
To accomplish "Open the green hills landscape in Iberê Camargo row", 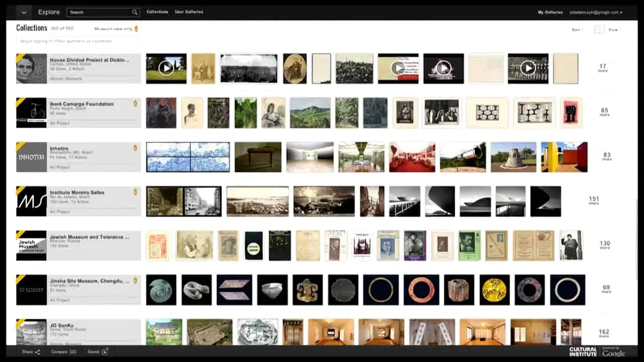I will tap(310, 113).
